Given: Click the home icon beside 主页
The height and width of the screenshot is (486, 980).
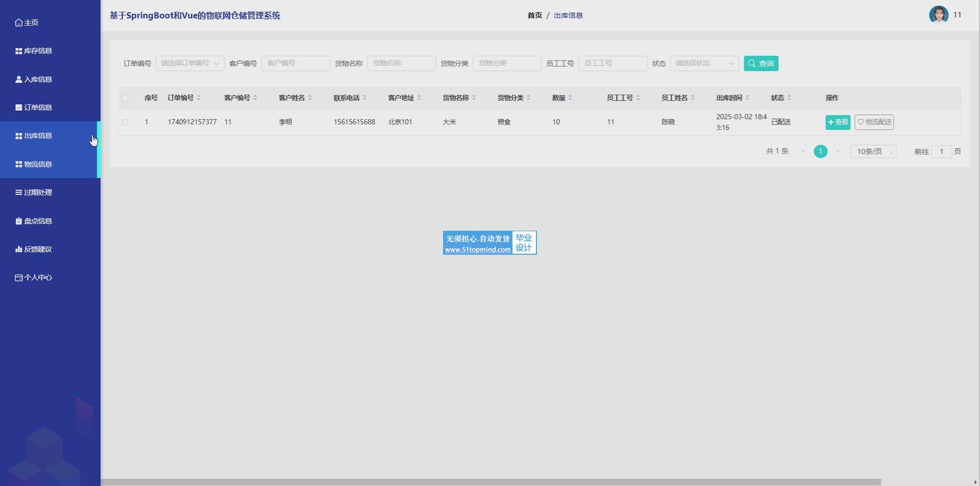Looking at the screenshot, I should [x=18, y=22].
